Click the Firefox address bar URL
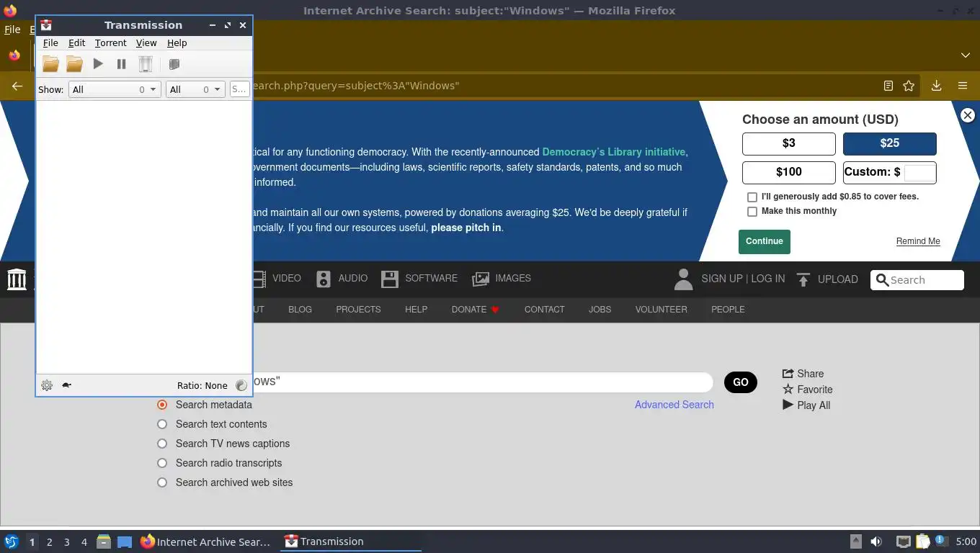Screen dimensions: 980x553 [x=355, y=86]
